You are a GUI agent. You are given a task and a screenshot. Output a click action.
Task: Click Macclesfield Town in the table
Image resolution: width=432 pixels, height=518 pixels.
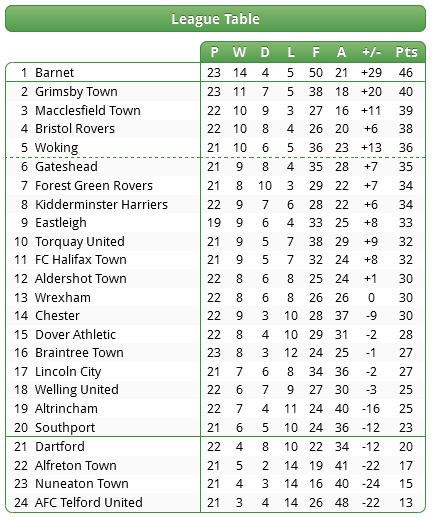[88, 110]
